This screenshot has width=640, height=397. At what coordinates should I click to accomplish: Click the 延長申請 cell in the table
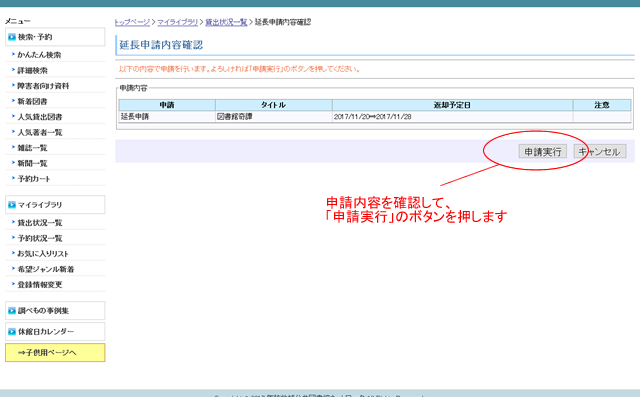(x=167, y=117)
